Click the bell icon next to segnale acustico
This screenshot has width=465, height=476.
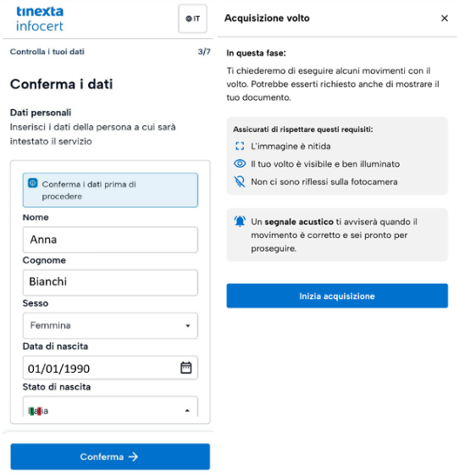click(x=240, y=221)
